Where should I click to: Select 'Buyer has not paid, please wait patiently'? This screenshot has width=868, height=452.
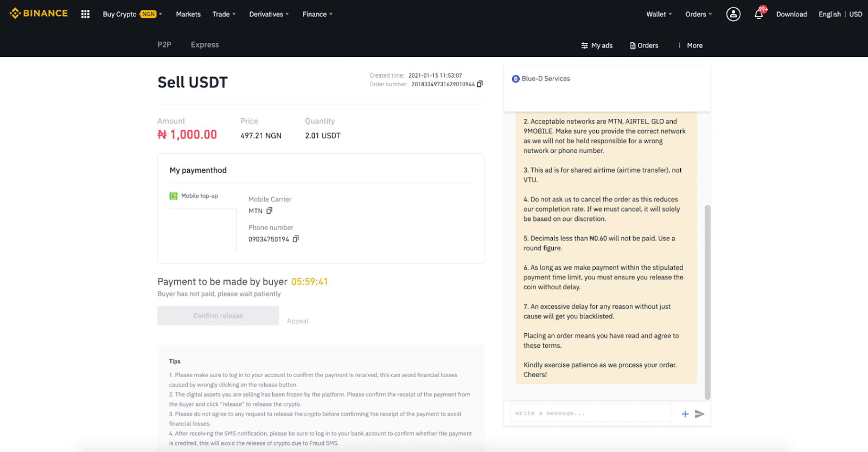pyautogui.click(x=219, y=294)
